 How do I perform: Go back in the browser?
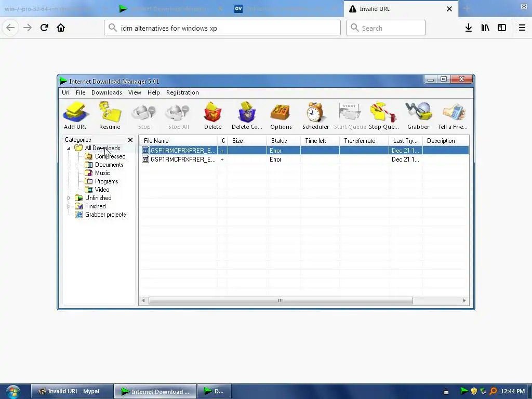click(10, 28)
